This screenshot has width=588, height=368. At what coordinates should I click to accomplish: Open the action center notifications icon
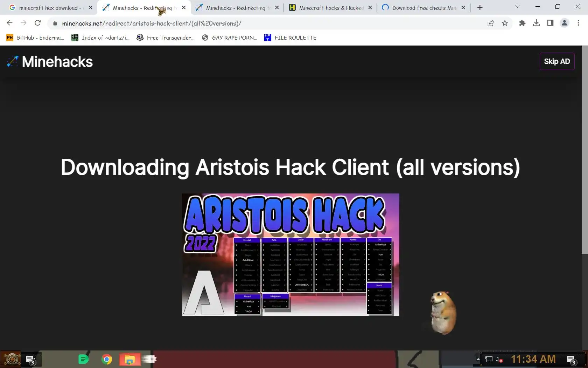point(572,360)
